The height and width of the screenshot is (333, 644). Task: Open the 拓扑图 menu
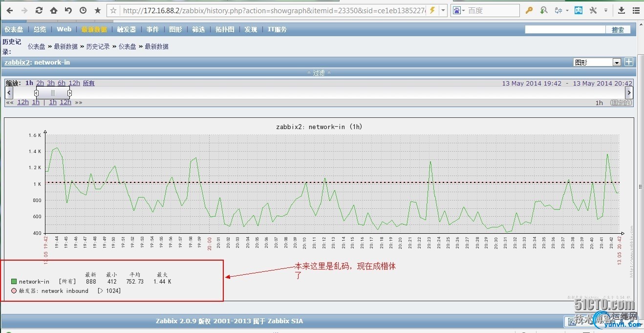pyautogui.click(x=225, y=29)
